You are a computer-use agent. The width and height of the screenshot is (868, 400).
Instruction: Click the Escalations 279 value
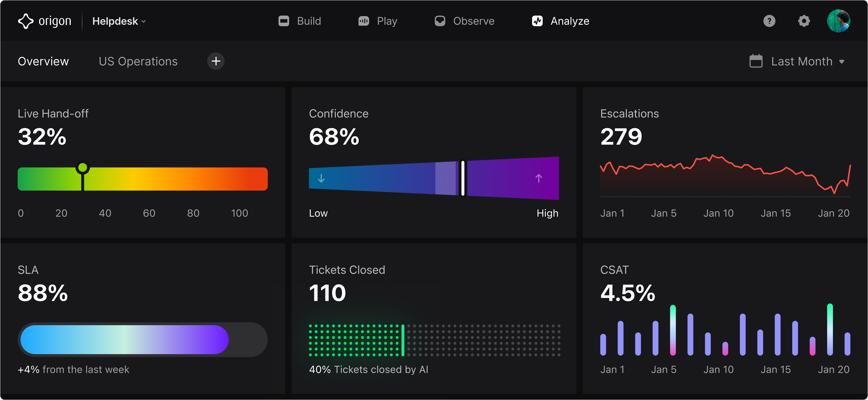[x=621, y=137]
